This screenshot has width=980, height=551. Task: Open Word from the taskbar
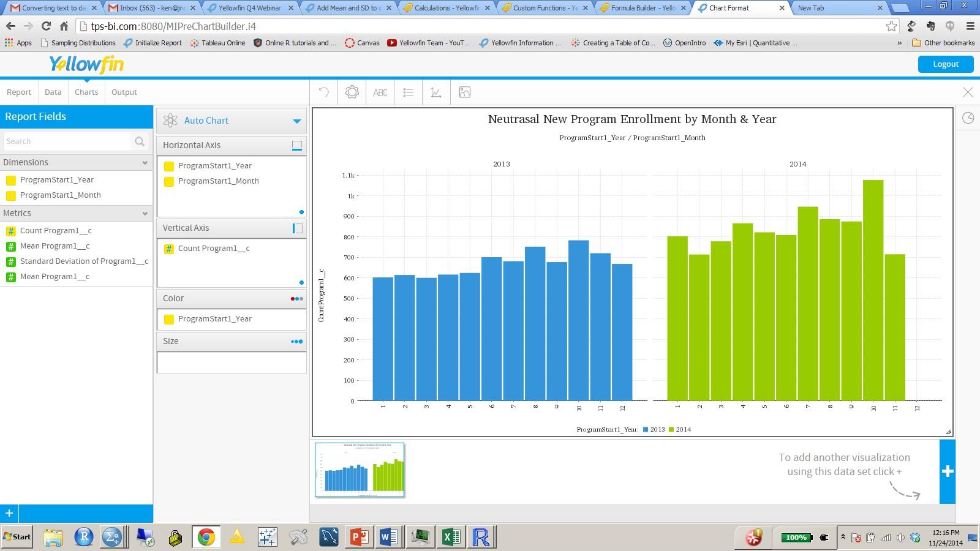(x=389, y=538)
